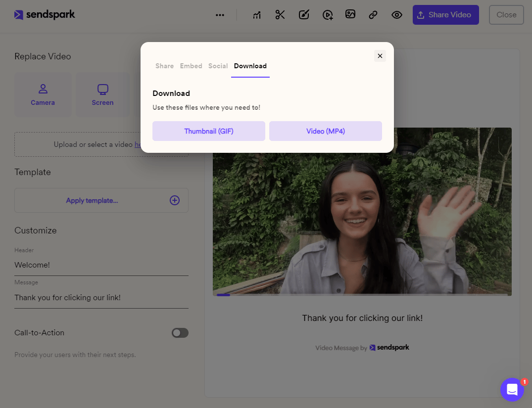Open the edit pencil icon in toolbar

304,14
